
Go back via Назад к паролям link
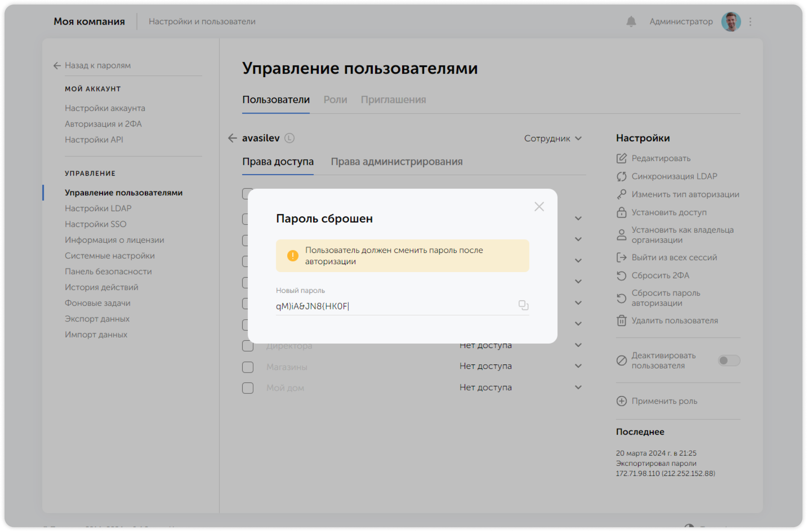pos(98,65)
